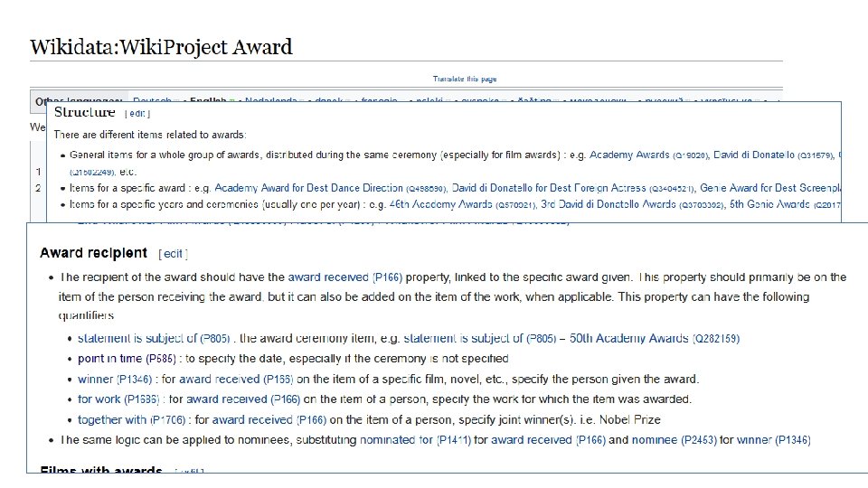Open award received (P166) in nominees sentence
Screen dimensions: 868x488
pyautogui.click(x=548, y=440)
